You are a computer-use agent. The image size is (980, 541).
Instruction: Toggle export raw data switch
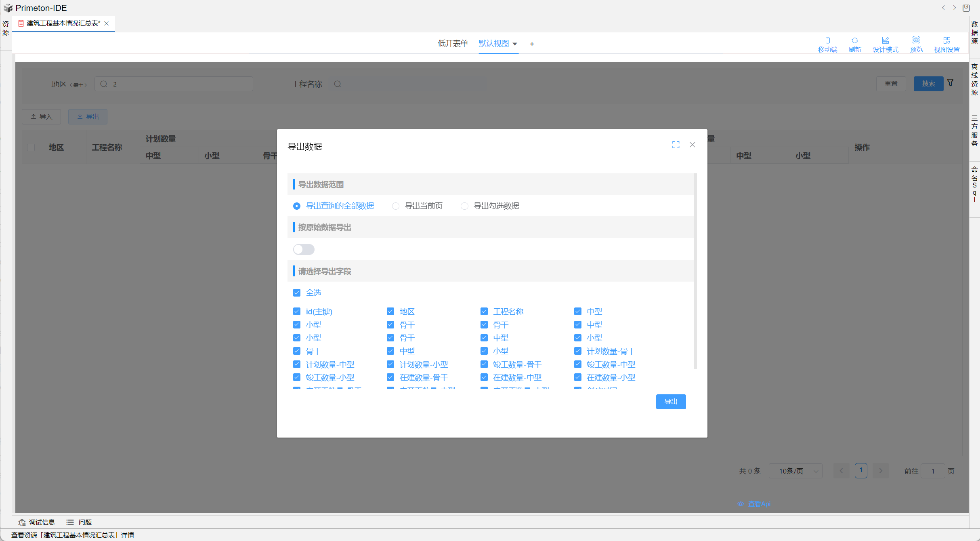[x=304, y=249]
